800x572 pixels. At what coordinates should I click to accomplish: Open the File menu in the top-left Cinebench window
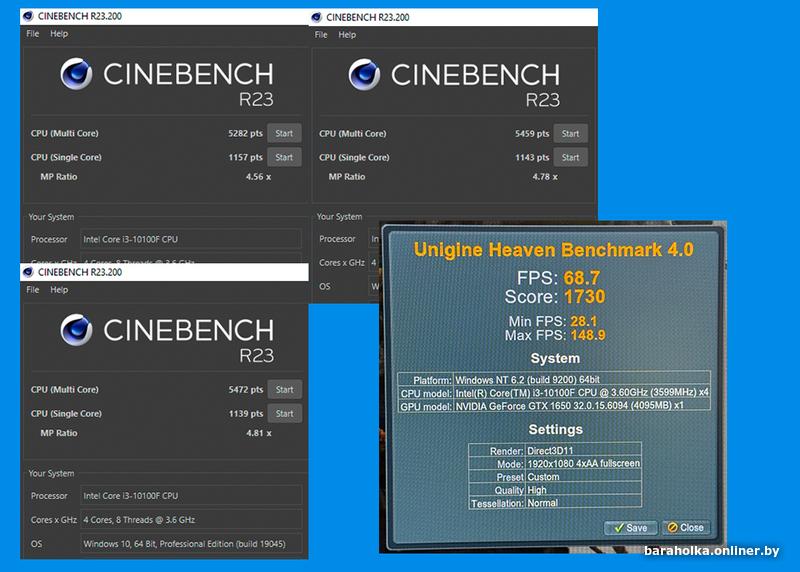click(32, 34)
